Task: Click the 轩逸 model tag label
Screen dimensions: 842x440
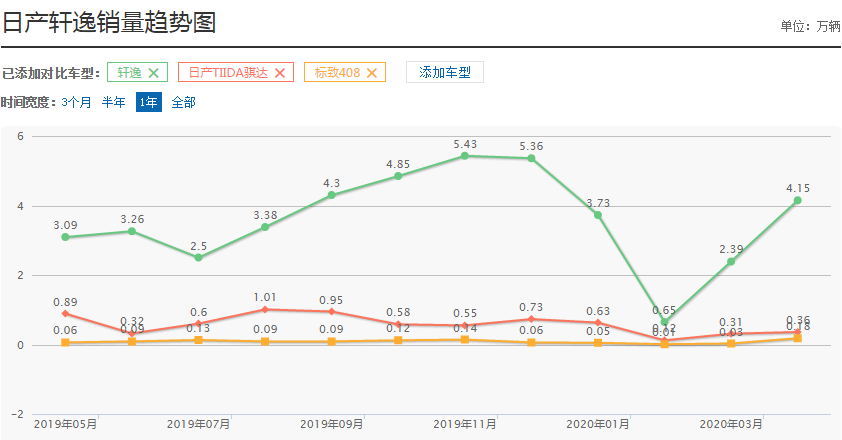Action: 129,73
